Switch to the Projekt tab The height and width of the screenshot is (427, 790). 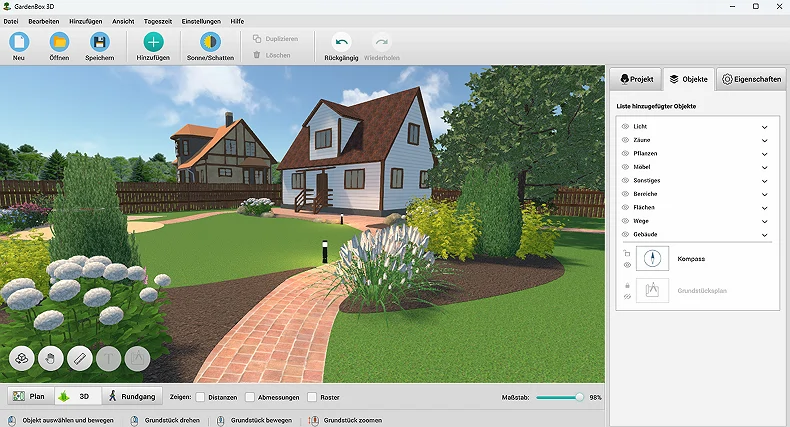click(x=636, y=79)
